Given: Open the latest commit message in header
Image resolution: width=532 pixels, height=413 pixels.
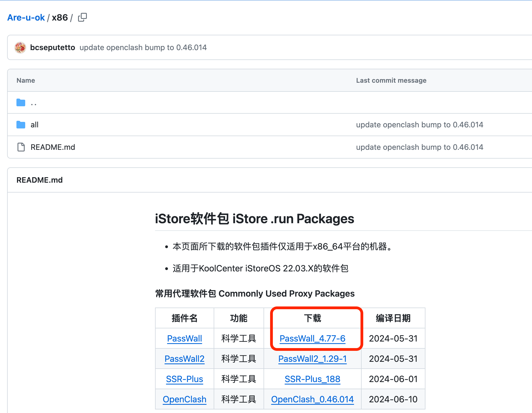Looking at the screenshot, I should pyautogui.click(x=143, y=47).
